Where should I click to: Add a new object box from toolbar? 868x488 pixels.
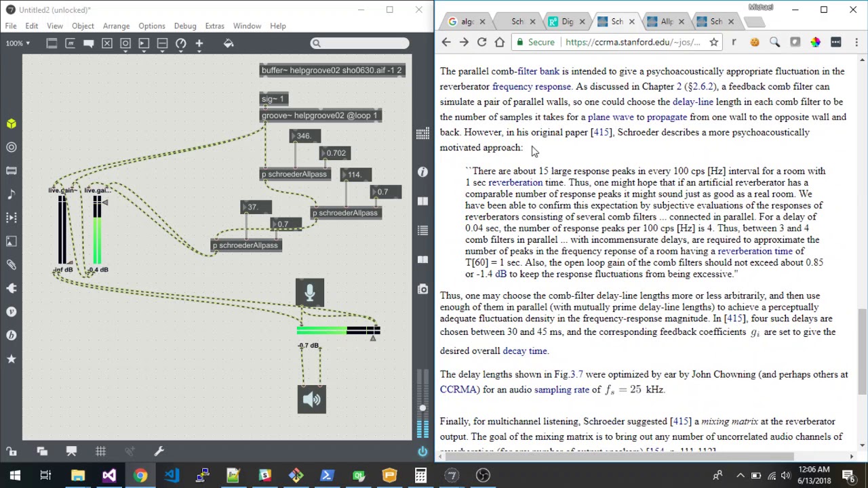(52, 43)
